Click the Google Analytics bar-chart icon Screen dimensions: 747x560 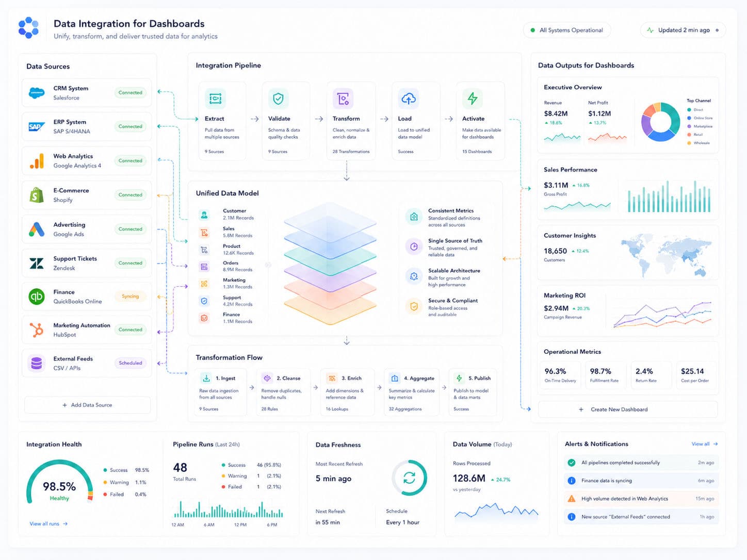(37, 161)
